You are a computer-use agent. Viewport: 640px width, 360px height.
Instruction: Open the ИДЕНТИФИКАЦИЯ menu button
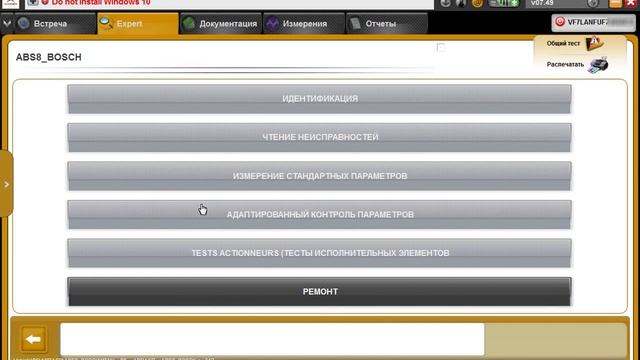point(320,99)
